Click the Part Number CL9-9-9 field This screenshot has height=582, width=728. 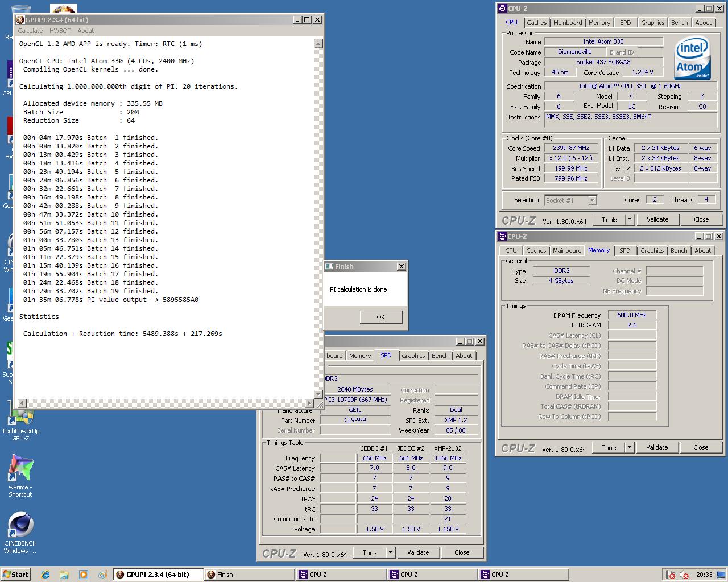[x=355, y=420]
